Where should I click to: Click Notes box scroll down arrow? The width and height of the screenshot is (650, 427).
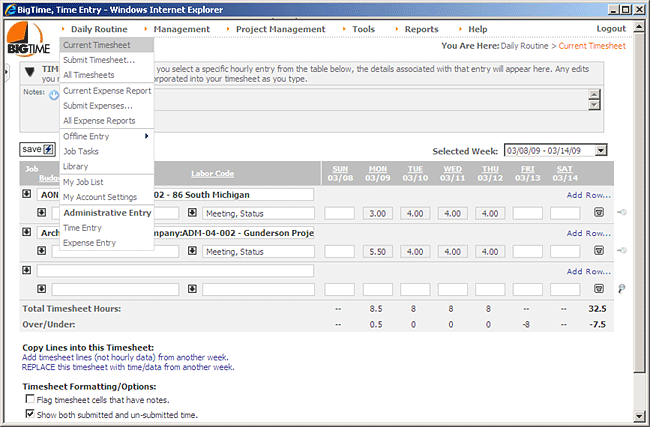[x=594, y=105]
